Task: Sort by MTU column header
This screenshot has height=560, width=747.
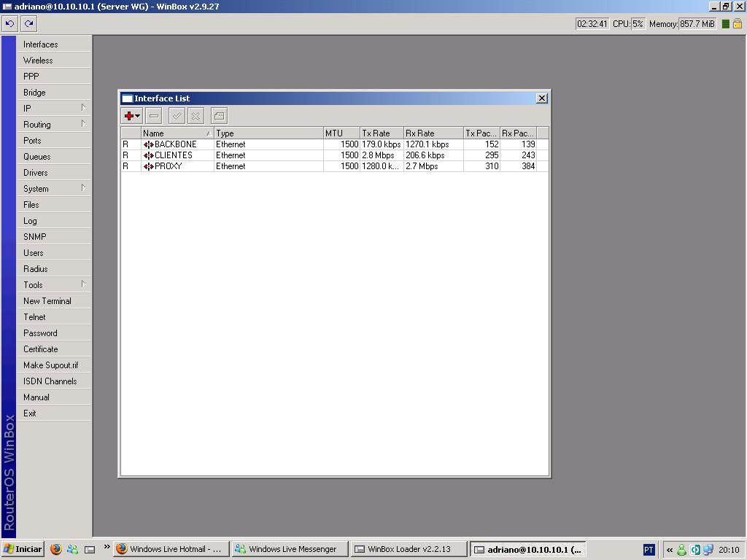Action: click(x=341, y=133)
